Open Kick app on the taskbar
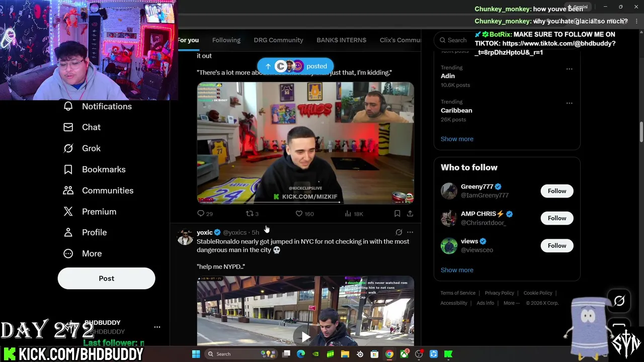Viewport: 644px width, 362px height. 448,354
